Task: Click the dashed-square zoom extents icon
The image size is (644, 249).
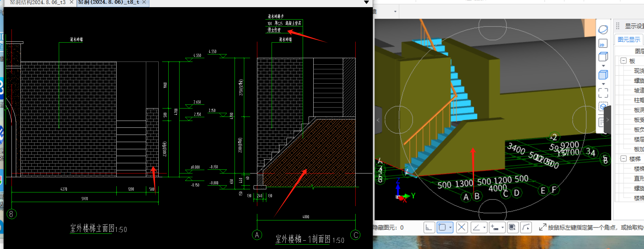Action: (603, 93)
